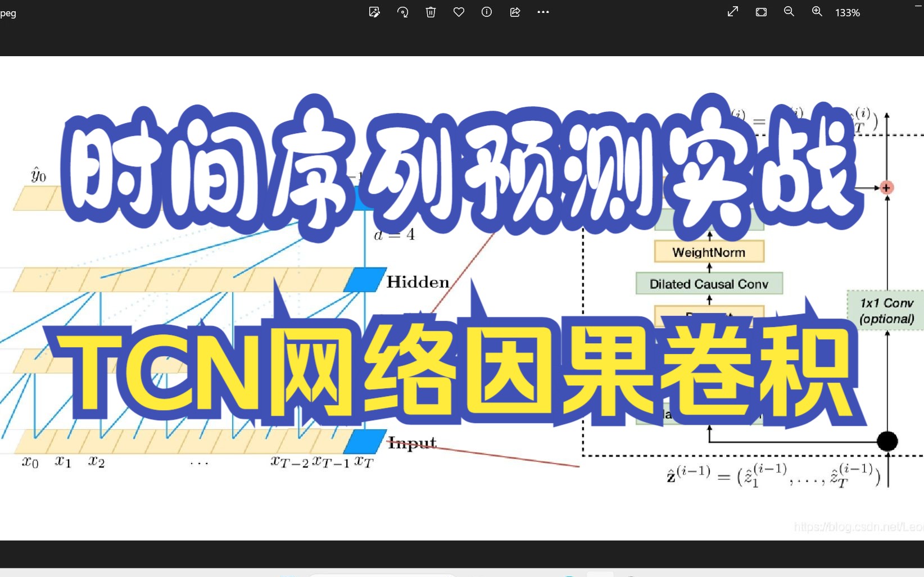The height and width of the screenshot is (577, 924).
Task: Click the 133% zoom level value
Action: coord(848,12)
